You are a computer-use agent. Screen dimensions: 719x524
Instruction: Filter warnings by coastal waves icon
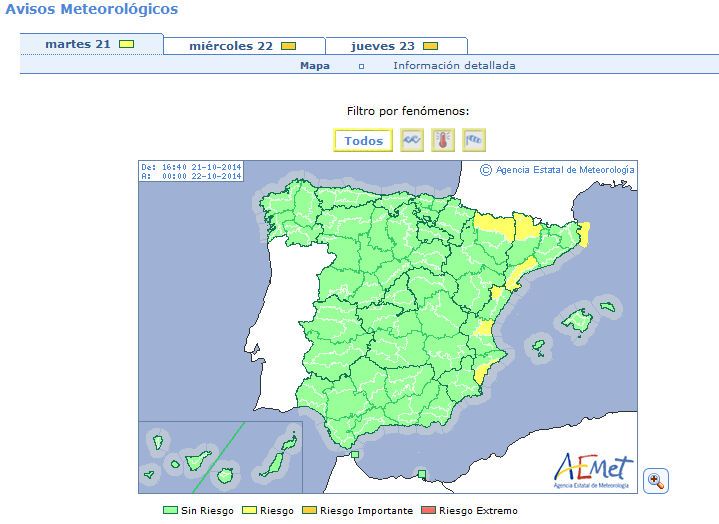pos(412,140)
